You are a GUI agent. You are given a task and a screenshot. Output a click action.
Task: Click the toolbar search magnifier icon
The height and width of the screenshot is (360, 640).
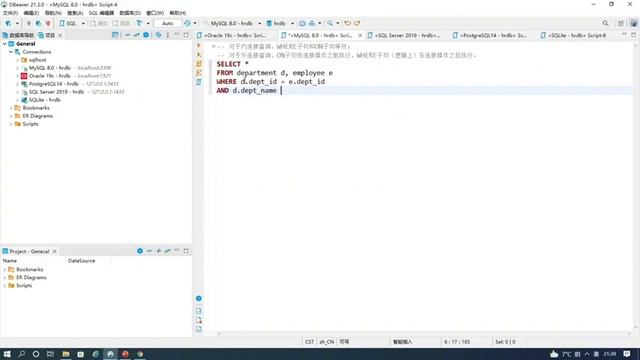pyautogui.click(x=330, y=23)
